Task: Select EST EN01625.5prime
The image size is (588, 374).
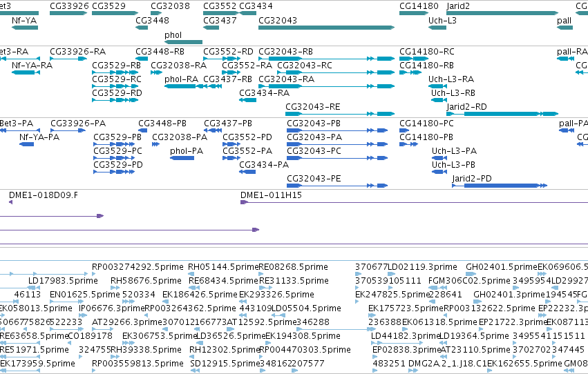Action: coord(85,295)
